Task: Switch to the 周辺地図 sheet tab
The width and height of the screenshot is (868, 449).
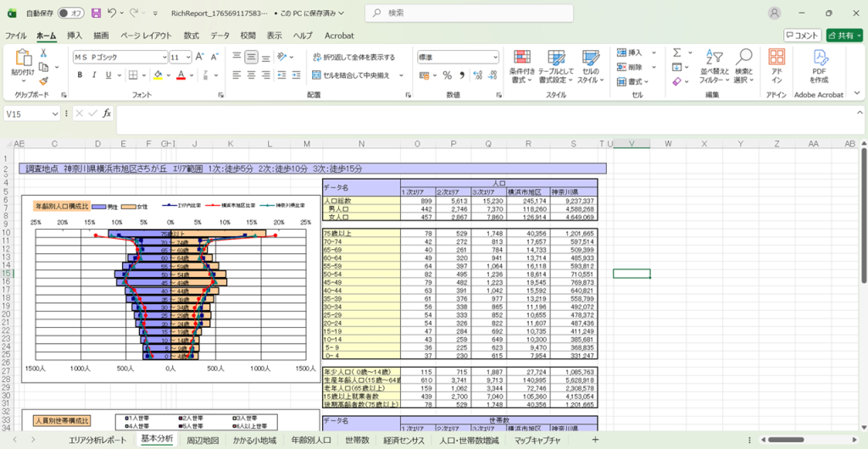Action: (203, 440)
